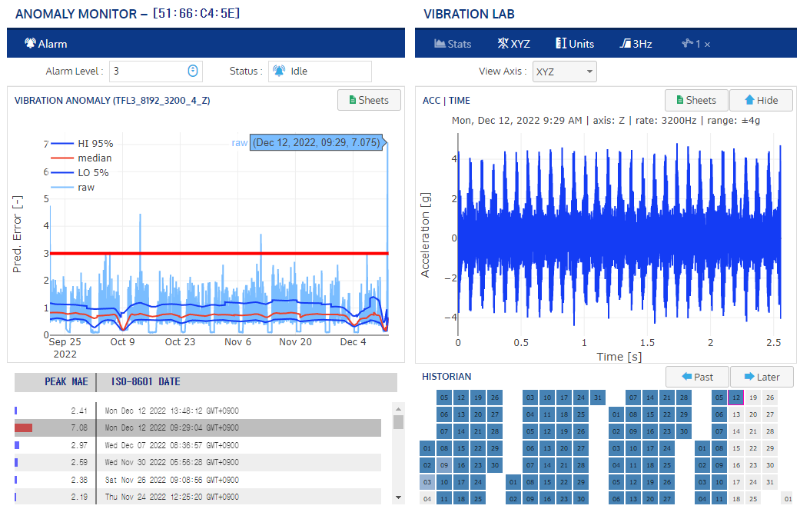Open the Stats chart tab

453,44
